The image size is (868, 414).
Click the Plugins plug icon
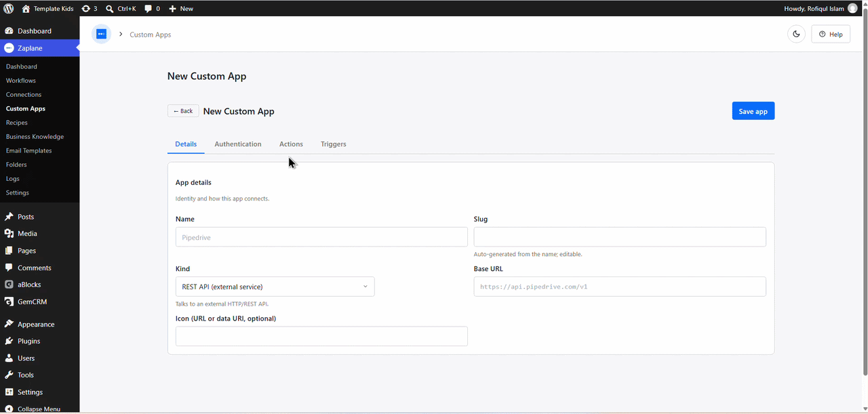point(9,341)
